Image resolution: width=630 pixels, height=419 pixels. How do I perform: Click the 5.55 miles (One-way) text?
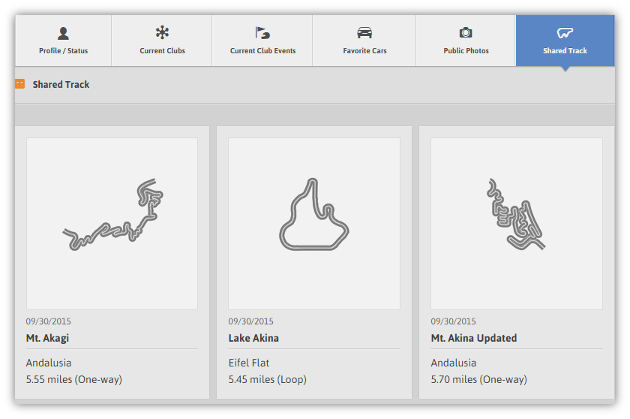click(74, 380)
